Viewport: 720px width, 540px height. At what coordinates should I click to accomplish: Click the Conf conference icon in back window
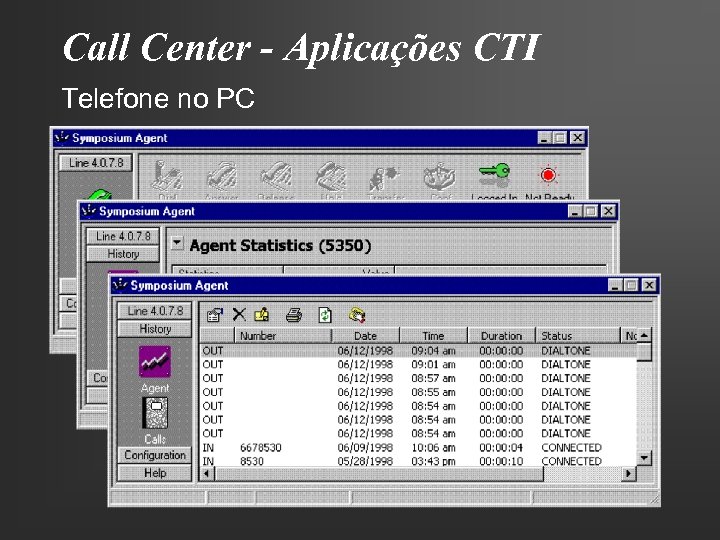[439, 176]
